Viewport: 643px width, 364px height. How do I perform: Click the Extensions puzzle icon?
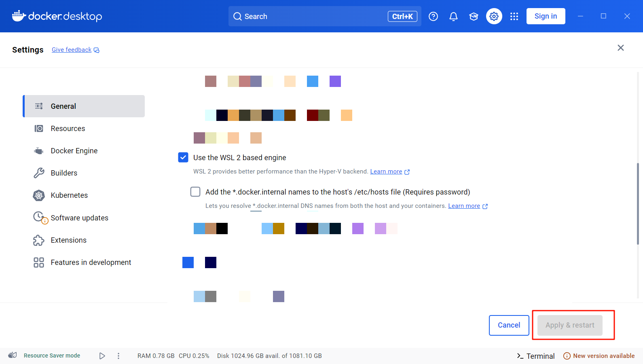tap(39, 240)
